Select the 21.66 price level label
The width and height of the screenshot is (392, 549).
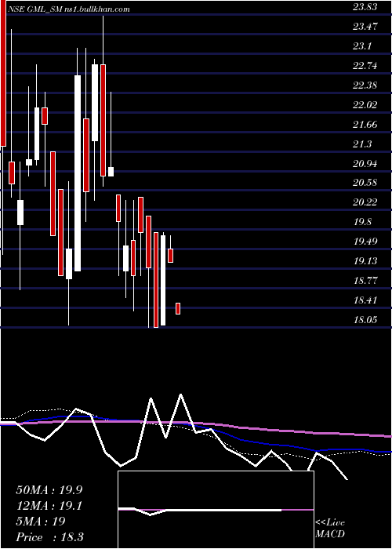(365, 124)
